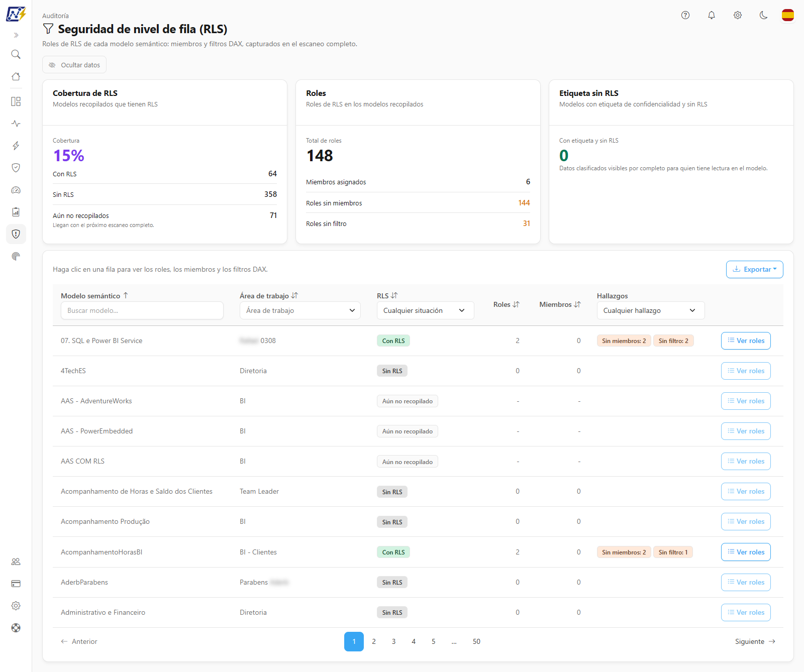Sort by the Miembros column header
This screenshot has width=804, height=672.
(560, 304)
